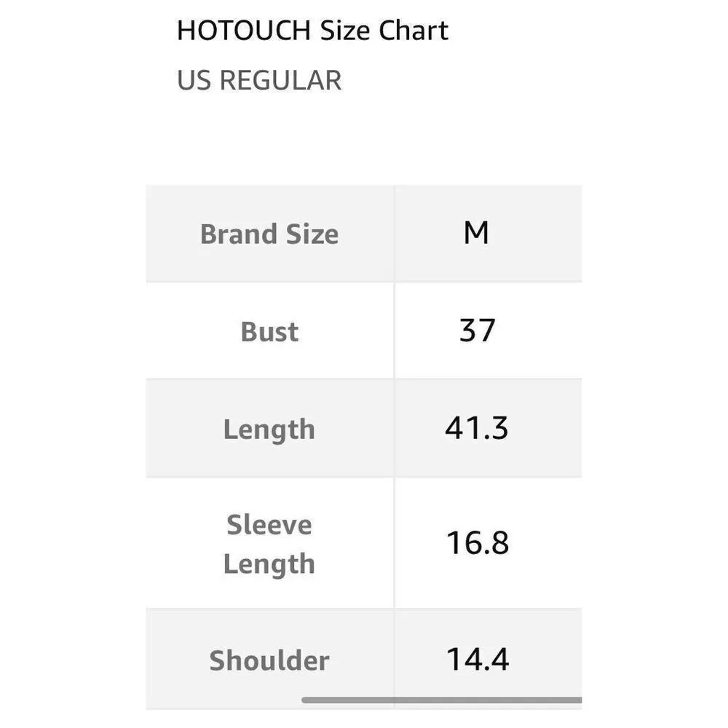This screenshot has width=728, height=728.
Task: Select the M size column header
Action: [x=476, y=234]
